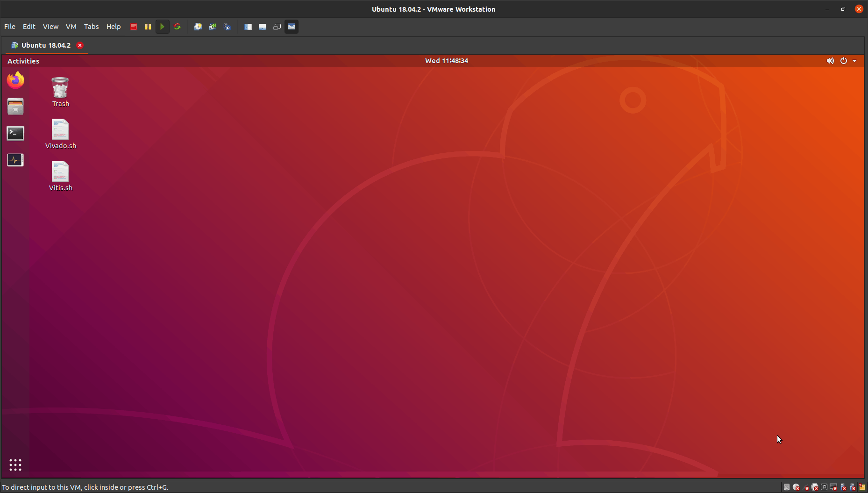Screen dimensions: 868x493
Task: Show Applications grid at dock bottom
Action: coord(15,464)
